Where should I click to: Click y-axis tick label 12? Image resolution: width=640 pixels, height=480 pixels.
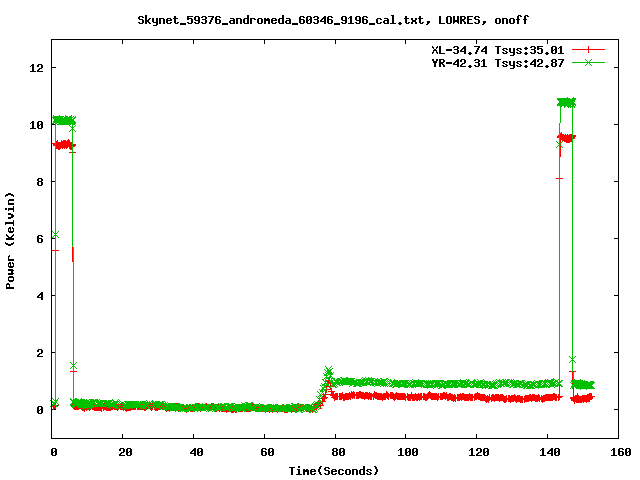tap(36, 68)
